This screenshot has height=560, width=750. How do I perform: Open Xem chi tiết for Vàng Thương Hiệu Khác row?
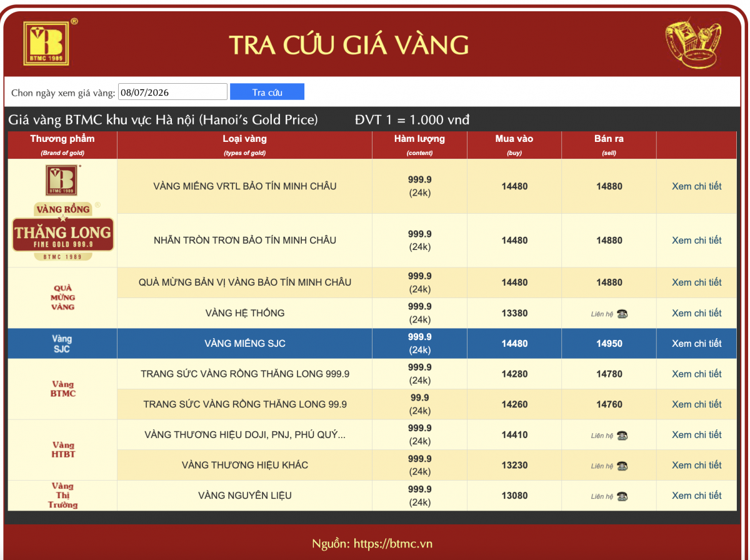pos(696,465)
